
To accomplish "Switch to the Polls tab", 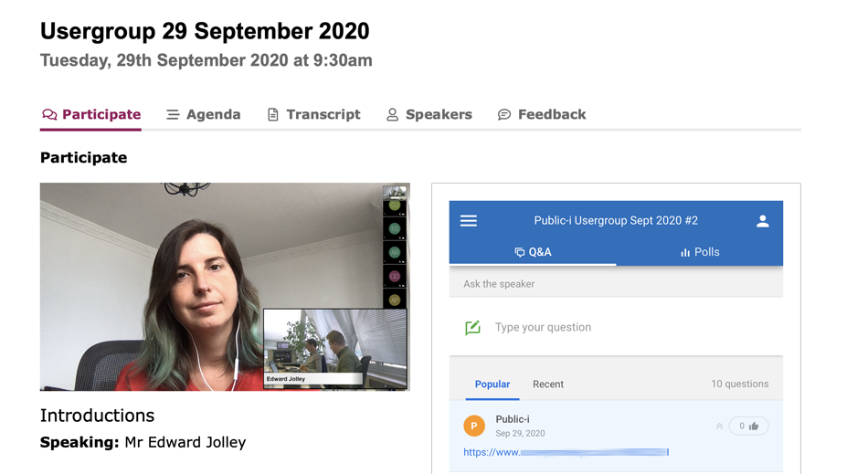I will [700, 252].
